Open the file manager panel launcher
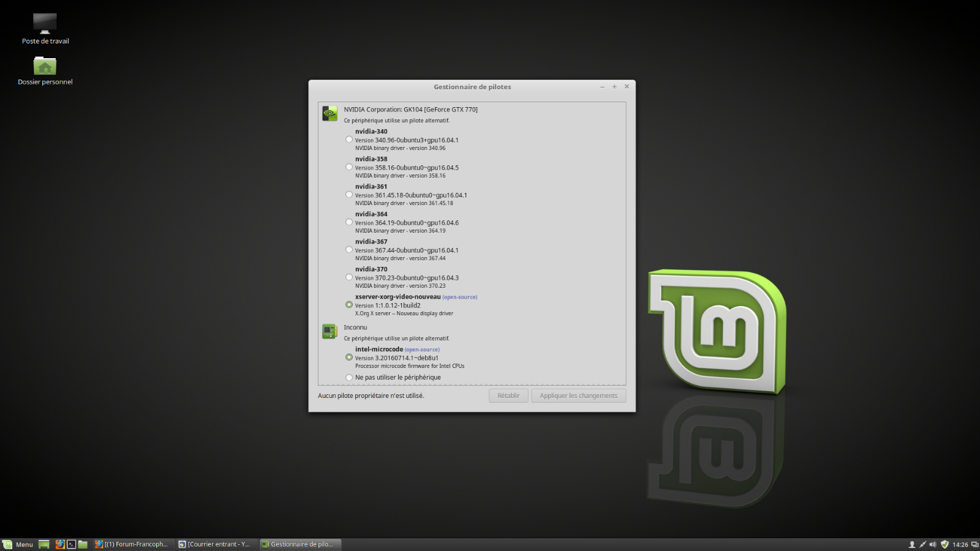980x551 pixels. tap(83, 544)
